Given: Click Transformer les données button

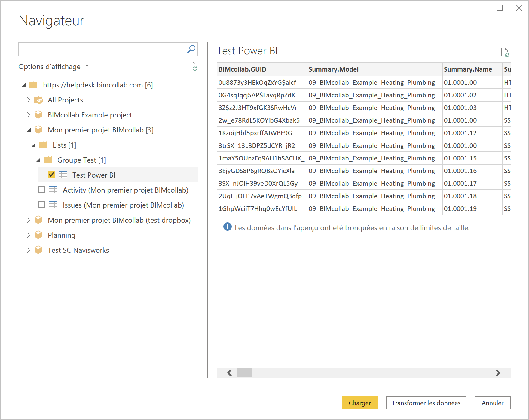Looking at the screenshot, I should pyautogui.click(x=426, y=403).
